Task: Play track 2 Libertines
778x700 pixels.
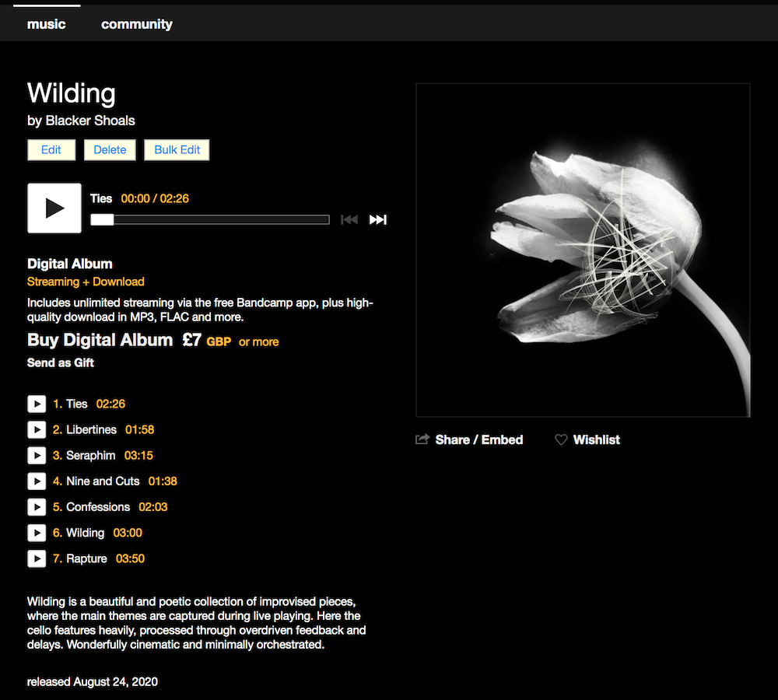Action: (x=37, y=429)
